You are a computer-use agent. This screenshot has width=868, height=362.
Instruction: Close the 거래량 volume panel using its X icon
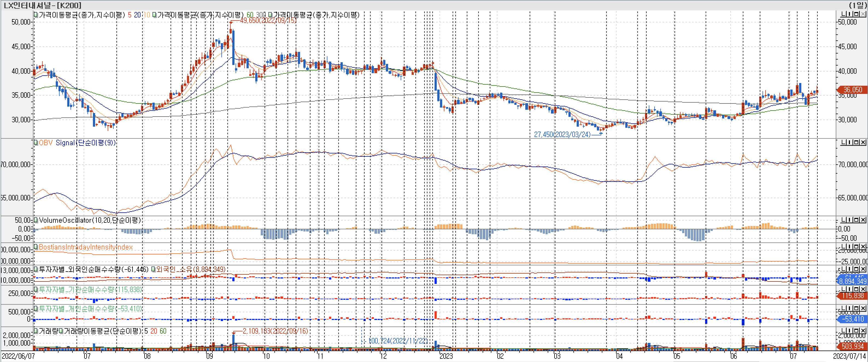pos(863,330)
